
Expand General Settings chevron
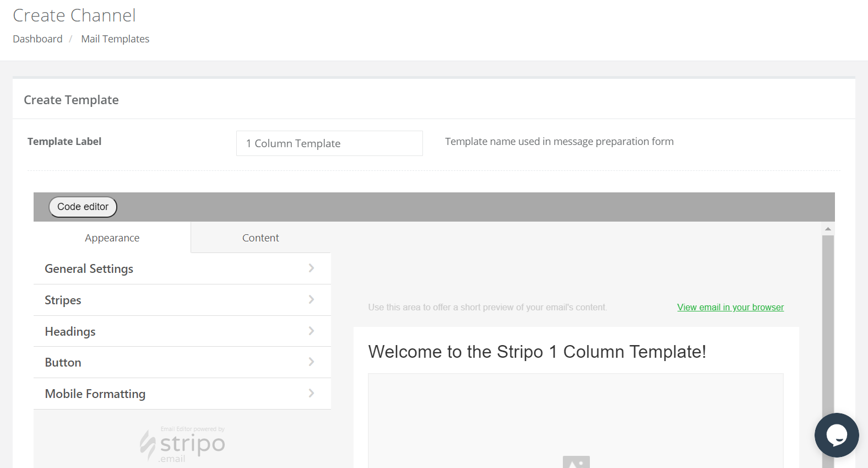pos(311,268)
